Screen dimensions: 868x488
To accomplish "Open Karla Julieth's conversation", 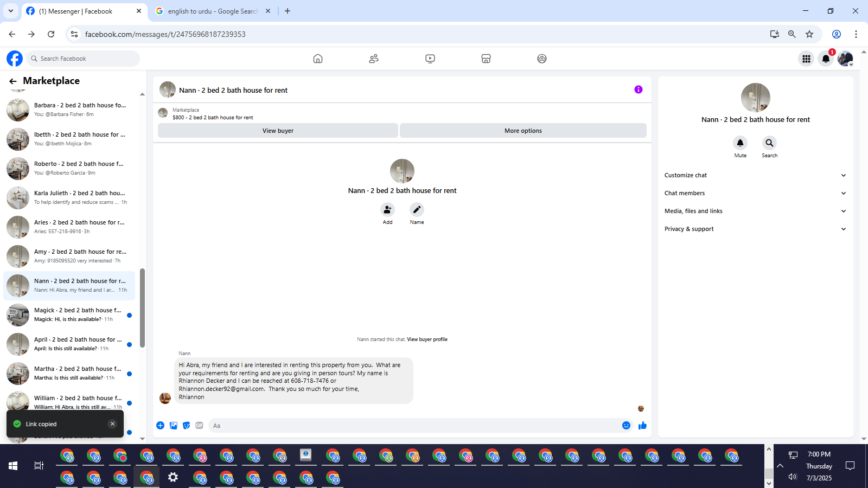I will [69, 198].
